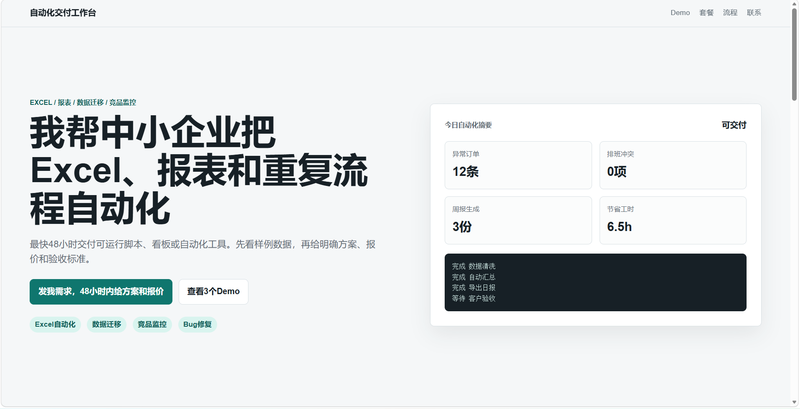Image resolution: width=800 pixels, height=409 pixels.
Task: Click the 发我需求，48小时内给方案和报价 button
Action: click(x=101, y=292)
